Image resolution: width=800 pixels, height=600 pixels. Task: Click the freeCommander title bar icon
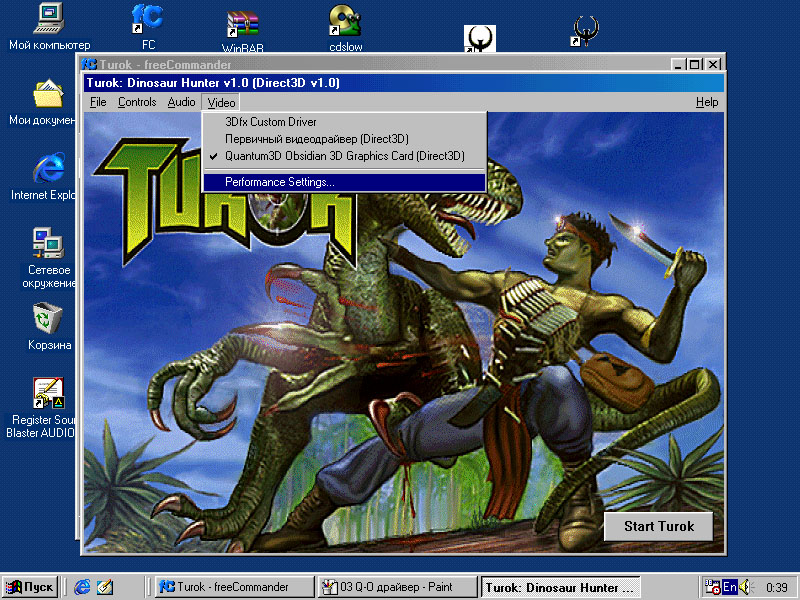(89, 64)
